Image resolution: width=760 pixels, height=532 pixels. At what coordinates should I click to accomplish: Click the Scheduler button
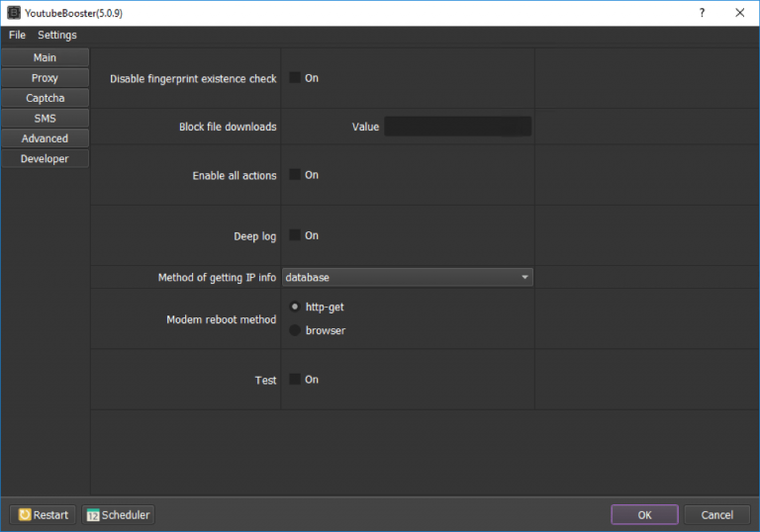coord(119,514)
